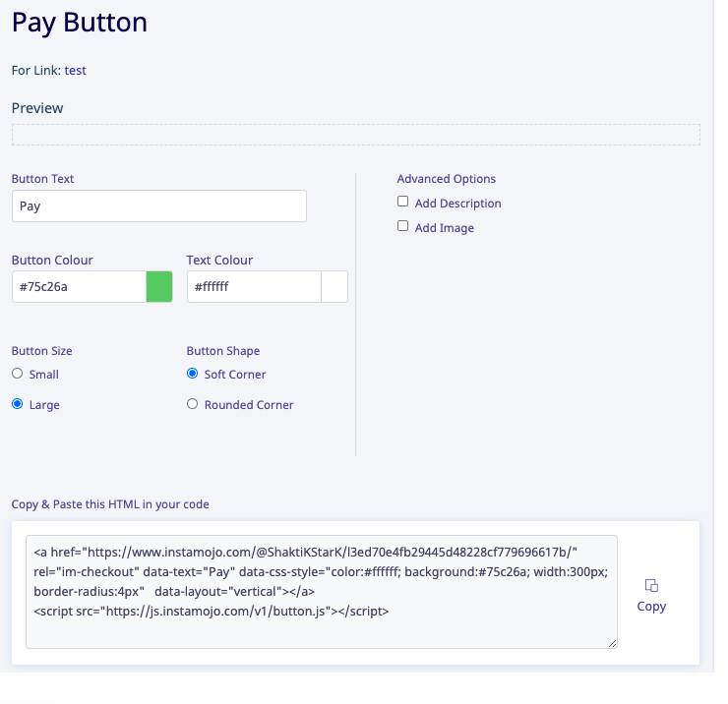The width and height of the screenshot is (728, 704).
Task: Click the Add Image label text
Action: click(x=445, y=228)
